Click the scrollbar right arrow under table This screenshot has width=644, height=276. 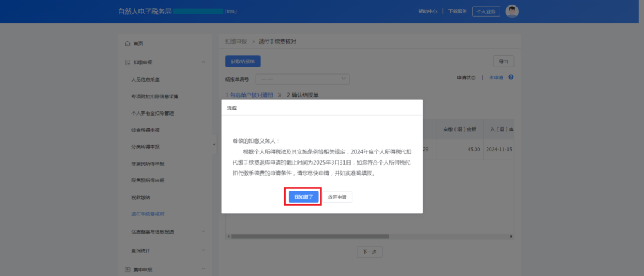tap(512, 237)
